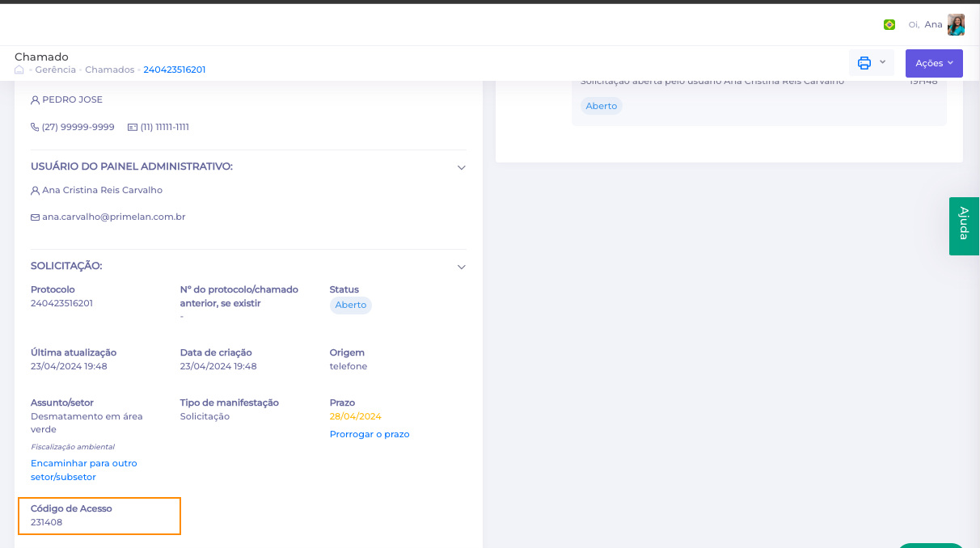
Task: Click Prorrogar o prazo link
Action: 370,434
